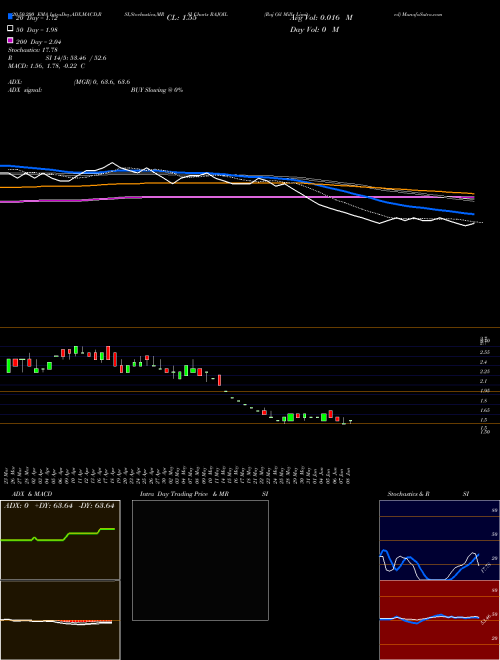This screenshot has height=660, width=500.
Task: Click the empty Intra Day Trading chart box
Action: (x=200, y=560)
